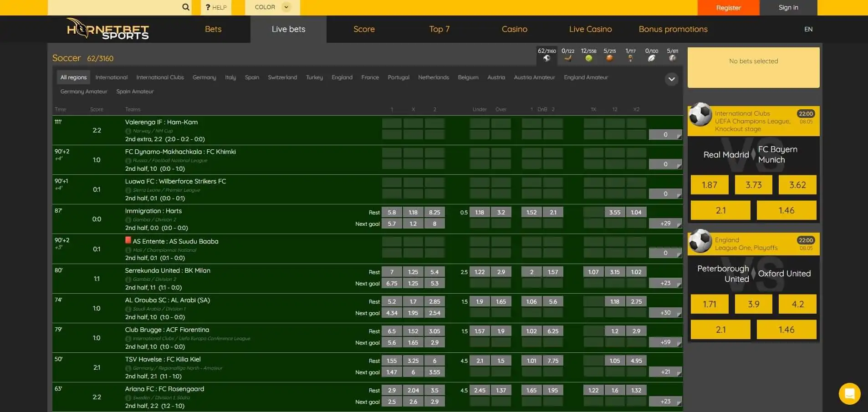The image size is (868, 412).
Task: Select the soccer ball sport icon
Action: [546, 58]
